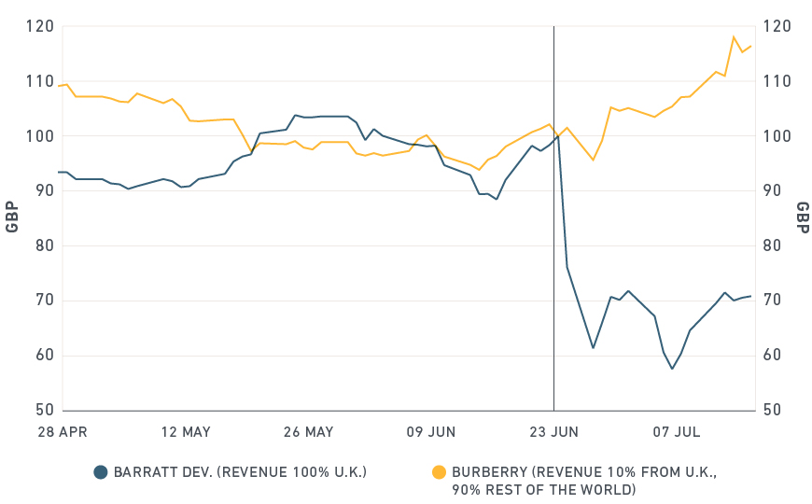Click the left GBP axis title

pyautogui.click(x=12, y=217)
